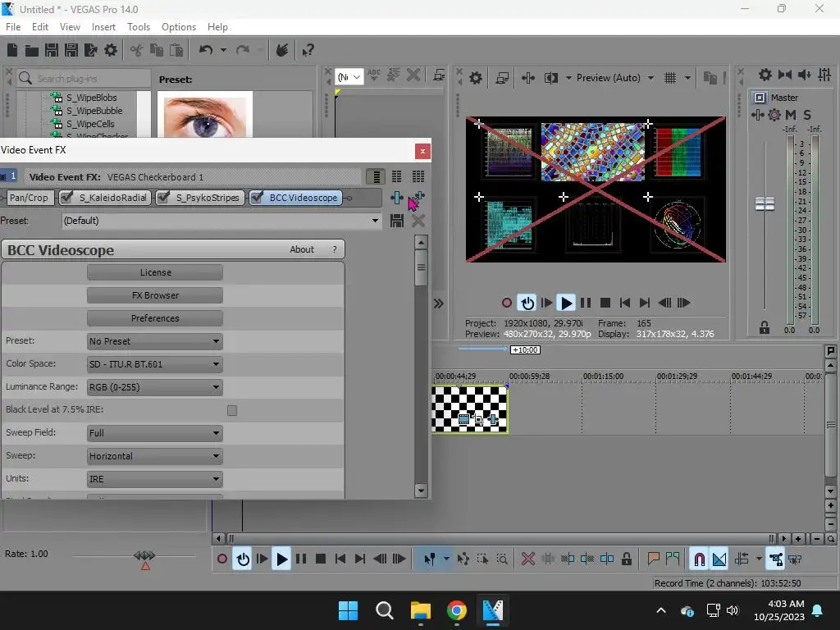The image size is (840, 630).
Task: Click Event FX icon on checkerboard clip
Action: 493,419
